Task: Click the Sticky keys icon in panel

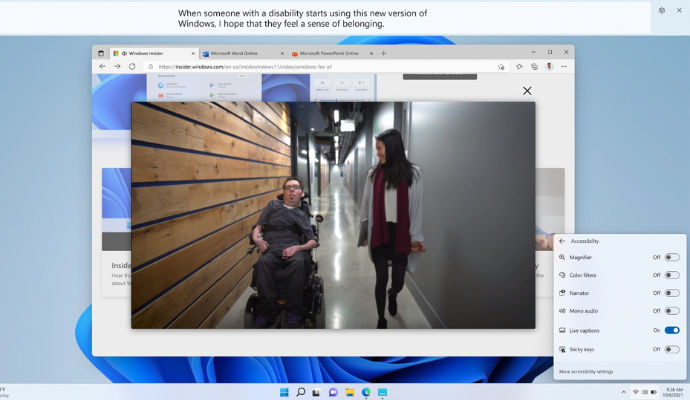Action: click(x=562, y=349)
